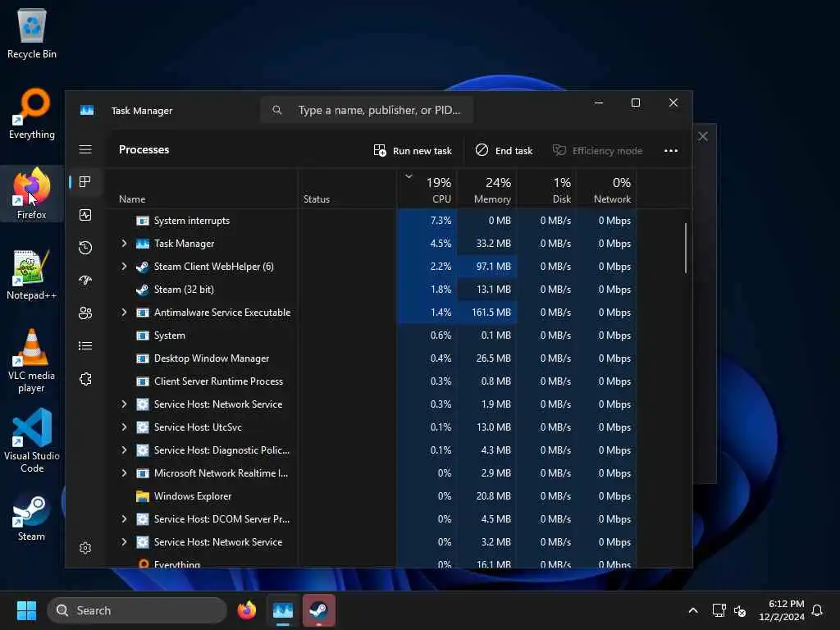Image resolution: width=840 pixels, height=630 pixels.
Task: Show hidden system tray icons
Action: pyautogui.click(x=692, y=610)
